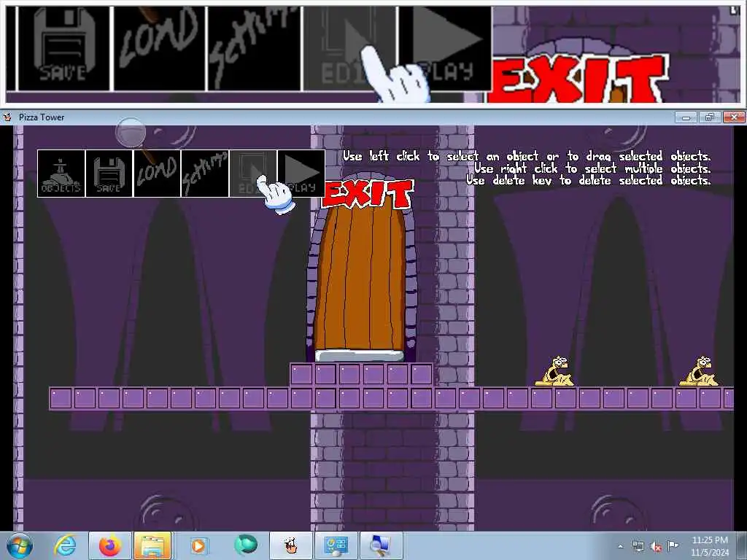Switch to EDIT mode button

pos(253,174)
